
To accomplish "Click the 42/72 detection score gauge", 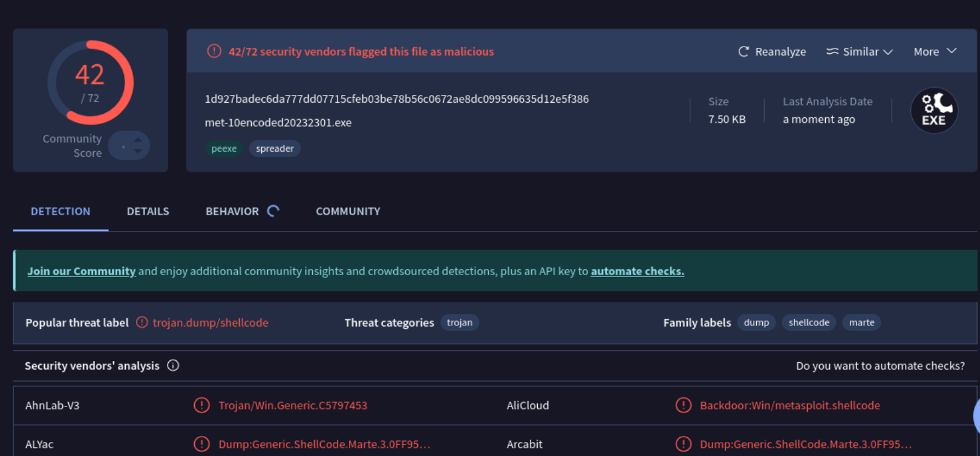I will tap(90, 83).
